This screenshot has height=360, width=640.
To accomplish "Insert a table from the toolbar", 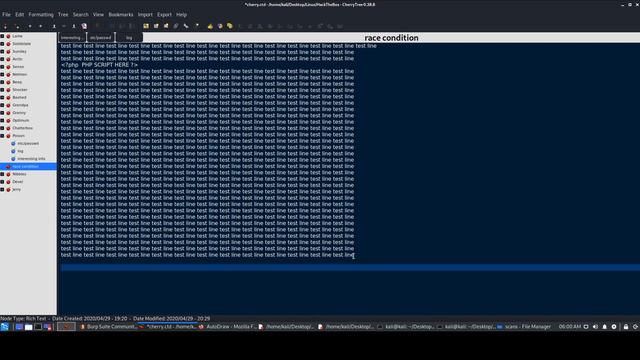I will tap(156, 26).
